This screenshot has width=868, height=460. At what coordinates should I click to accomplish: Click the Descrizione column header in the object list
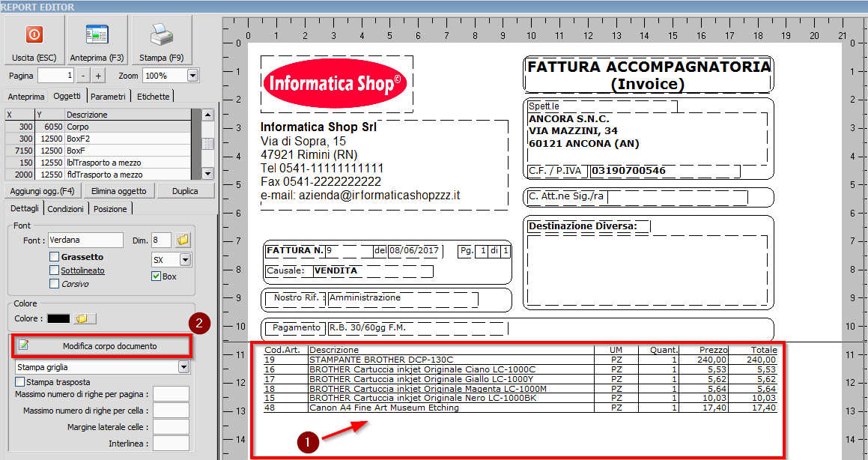(127, 115)
